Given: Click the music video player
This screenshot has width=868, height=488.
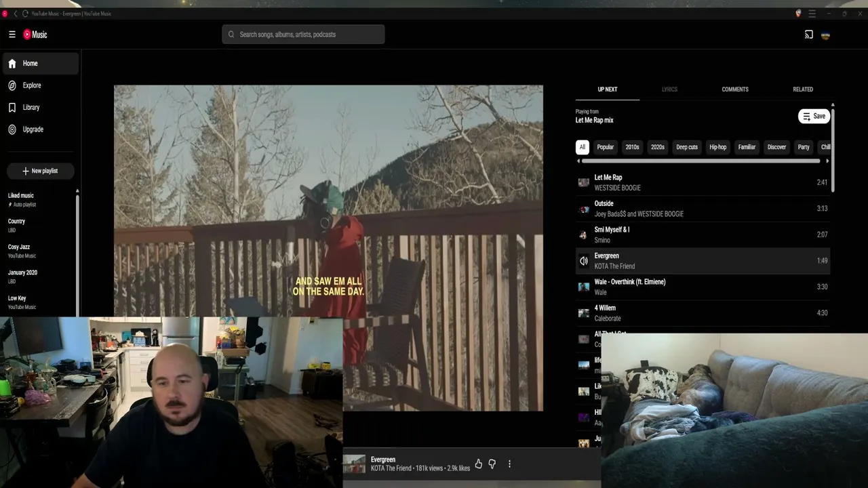Looking at the screenshot, I should 328,248.
